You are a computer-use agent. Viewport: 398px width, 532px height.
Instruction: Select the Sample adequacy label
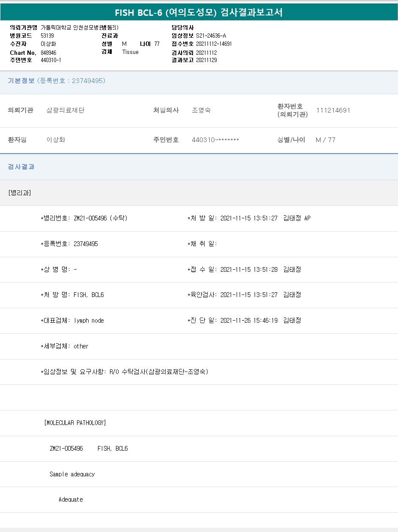[x=72, y=474]
